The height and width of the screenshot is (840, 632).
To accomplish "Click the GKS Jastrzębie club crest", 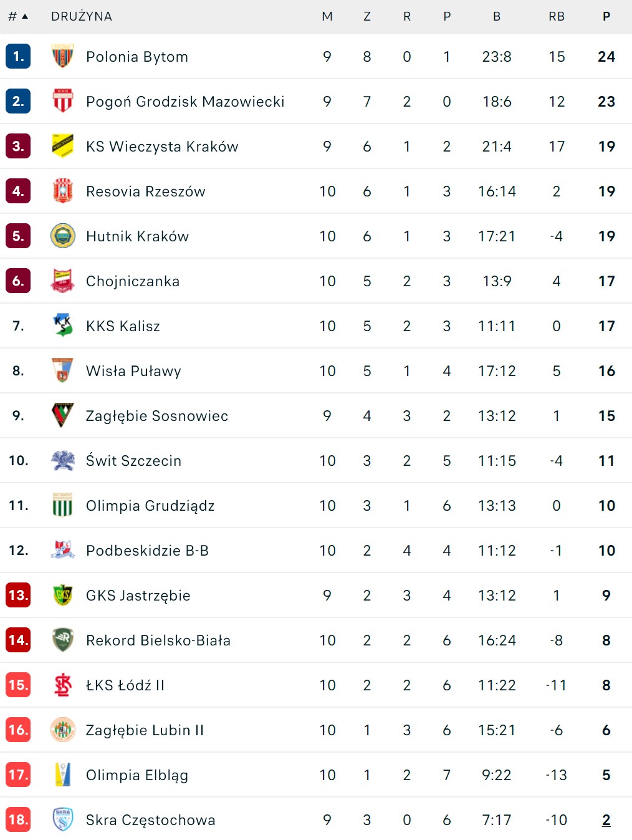I will pyautogui.click(x=62, y=595).
